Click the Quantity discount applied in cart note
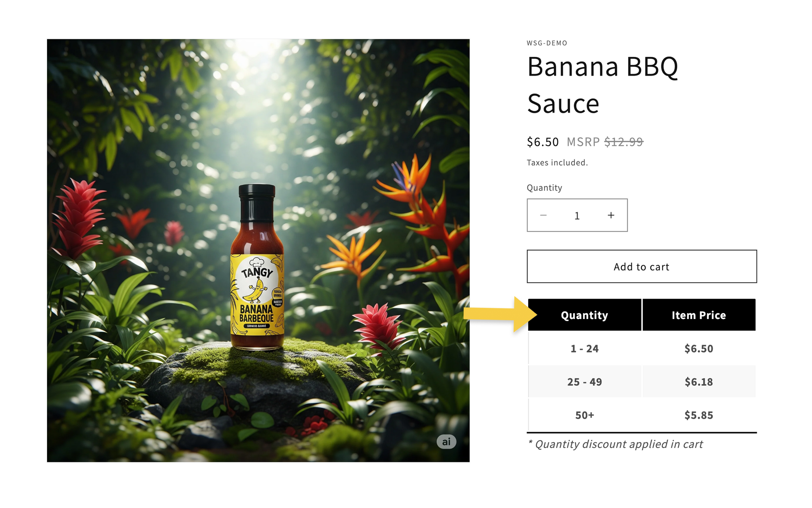The image size is (812, 508). [x=615, y=444]
